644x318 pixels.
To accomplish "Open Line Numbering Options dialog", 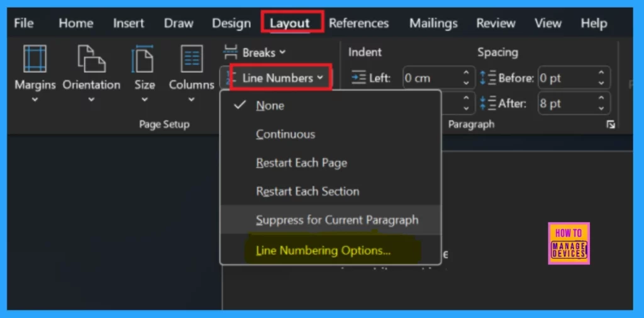I will click(x=331, y=250).
